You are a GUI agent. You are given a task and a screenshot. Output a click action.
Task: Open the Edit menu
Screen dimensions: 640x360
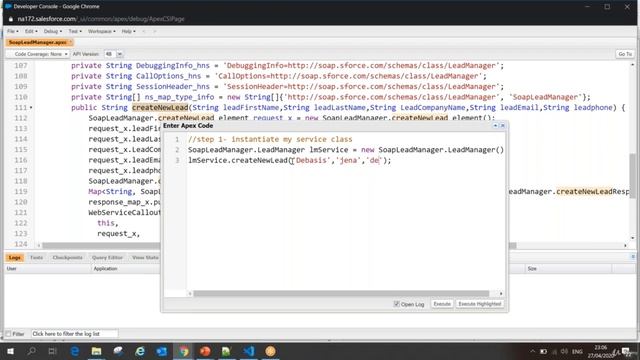click(31, 31)
